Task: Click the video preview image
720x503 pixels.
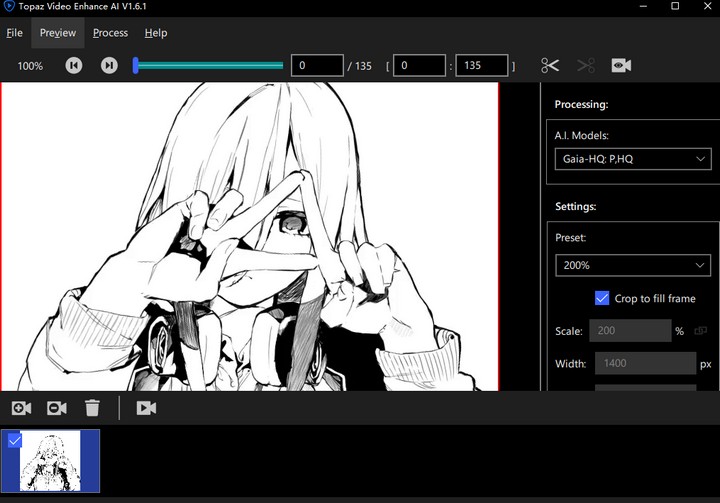Action: click(250, 237)
